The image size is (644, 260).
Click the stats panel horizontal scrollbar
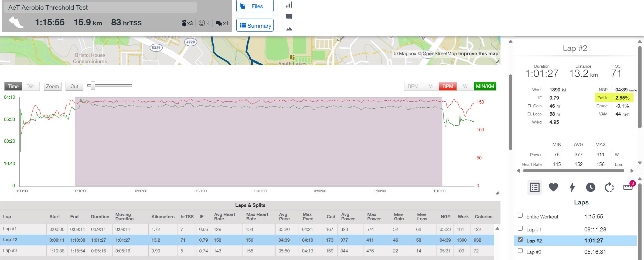574,171
